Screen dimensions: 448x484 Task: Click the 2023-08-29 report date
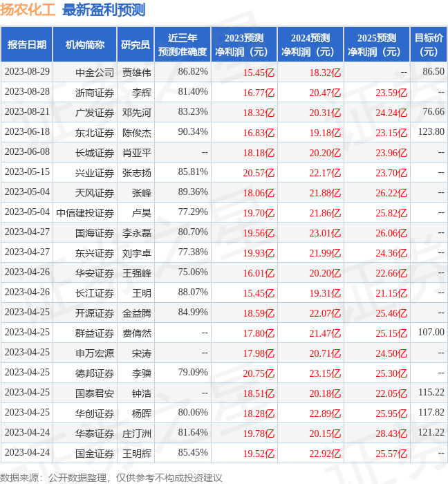click(x=27, y=72)
